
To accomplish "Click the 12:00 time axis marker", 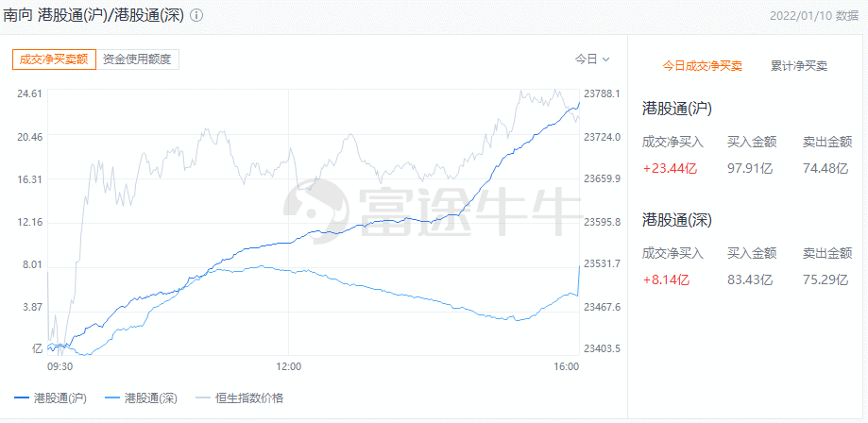I will (x=288, y=365).
